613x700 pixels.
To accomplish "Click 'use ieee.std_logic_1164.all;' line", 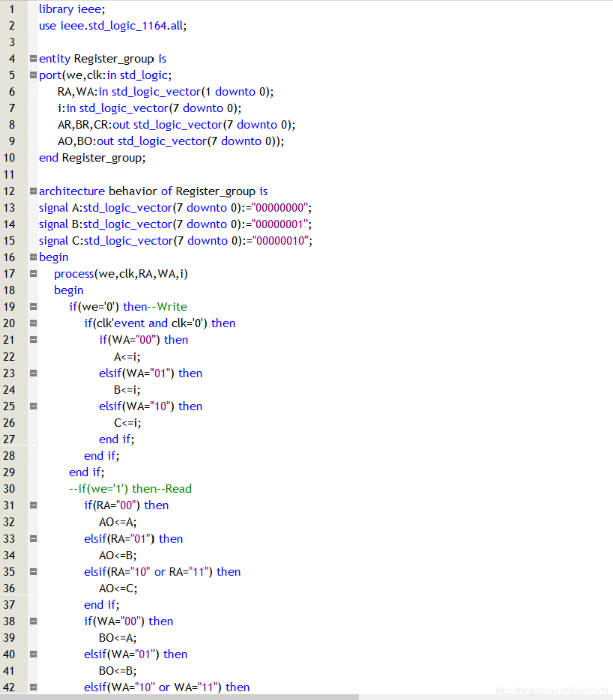I will [x=112, y=26].
